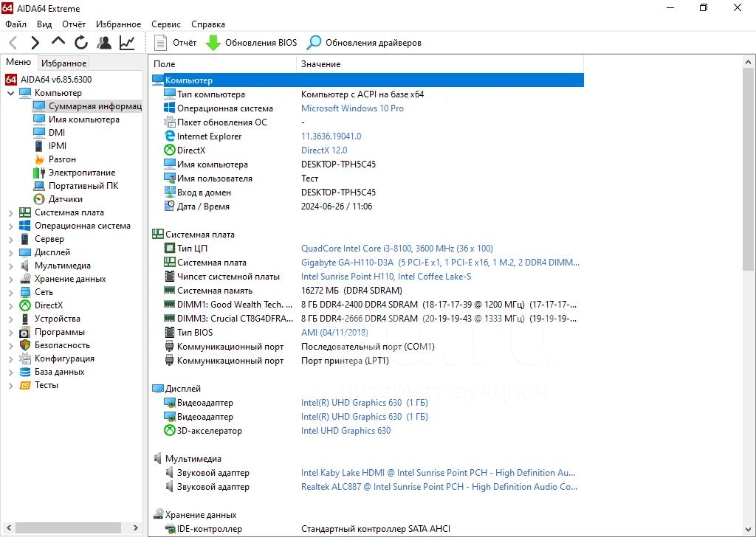The width and height of the screenshot is (756, 537).
Task: Open the Microsoft Windows 10 Pro link
Action: [x=352, y=108]
